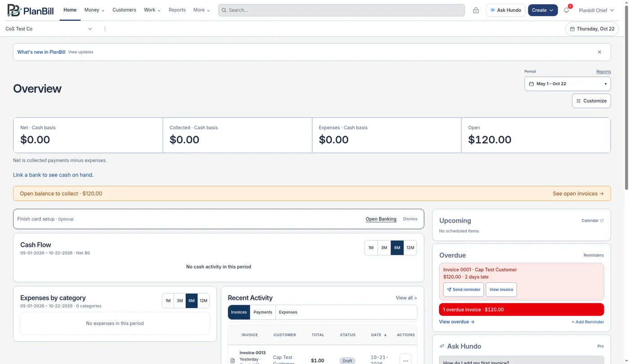Image resolution: width=629 pixels, height=364 pixels.
Task: Click the Customize button
Action: tap(591, 101)
